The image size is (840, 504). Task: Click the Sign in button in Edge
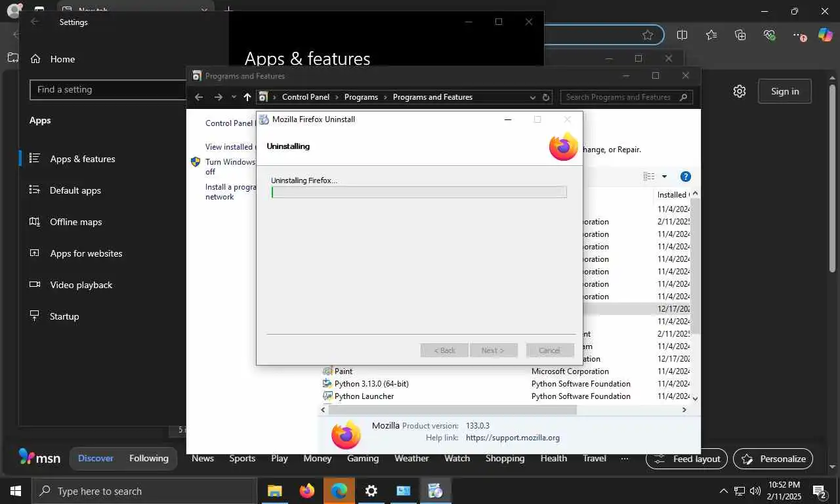click(x=785, y=91)
